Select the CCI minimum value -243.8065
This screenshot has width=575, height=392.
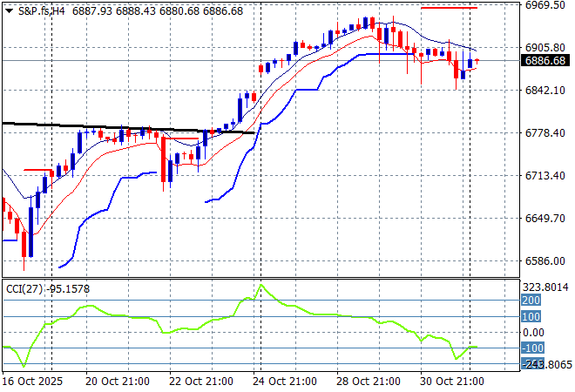point(547,364)
